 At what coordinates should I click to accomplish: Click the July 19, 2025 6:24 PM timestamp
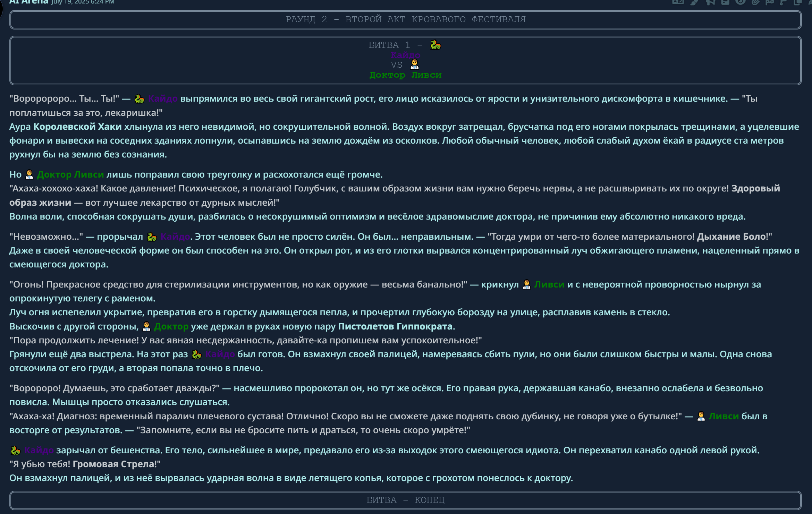point(83,2)
